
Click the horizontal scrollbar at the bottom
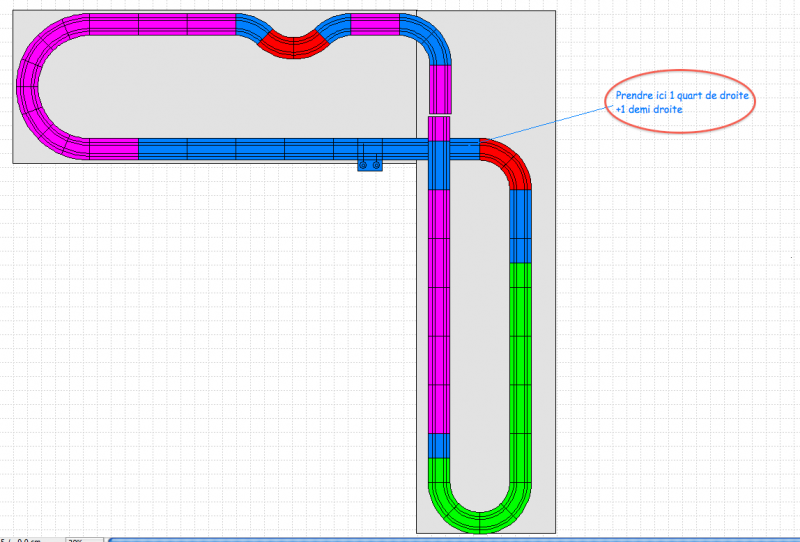click(450, 539)
